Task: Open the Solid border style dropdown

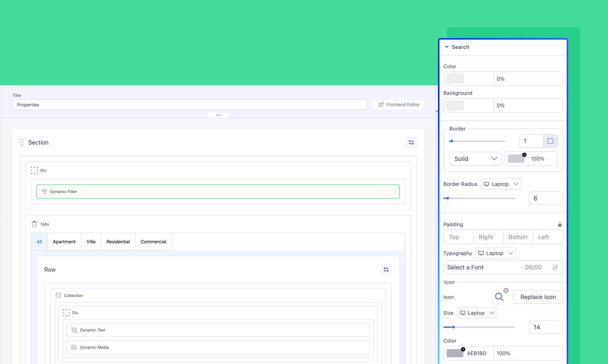Action: pyautogui.click(x=475, y=159)
